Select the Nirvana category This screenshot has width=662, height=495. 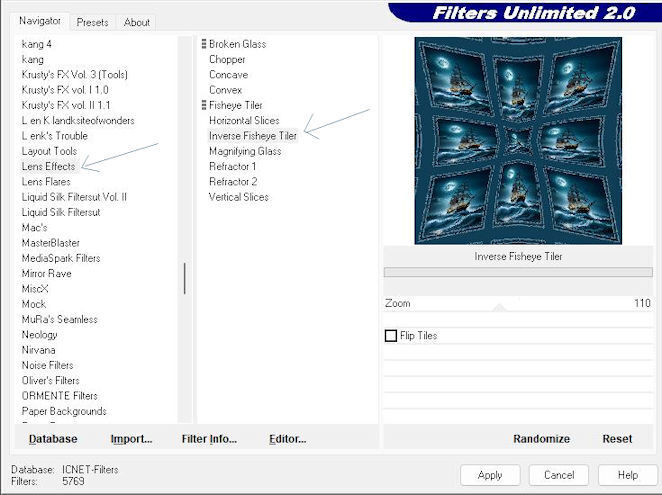38,350
